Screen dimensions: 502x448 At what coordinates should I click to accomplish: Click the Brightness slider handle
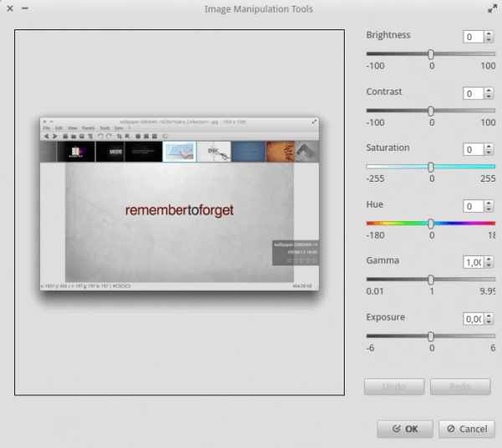point(431,54)
